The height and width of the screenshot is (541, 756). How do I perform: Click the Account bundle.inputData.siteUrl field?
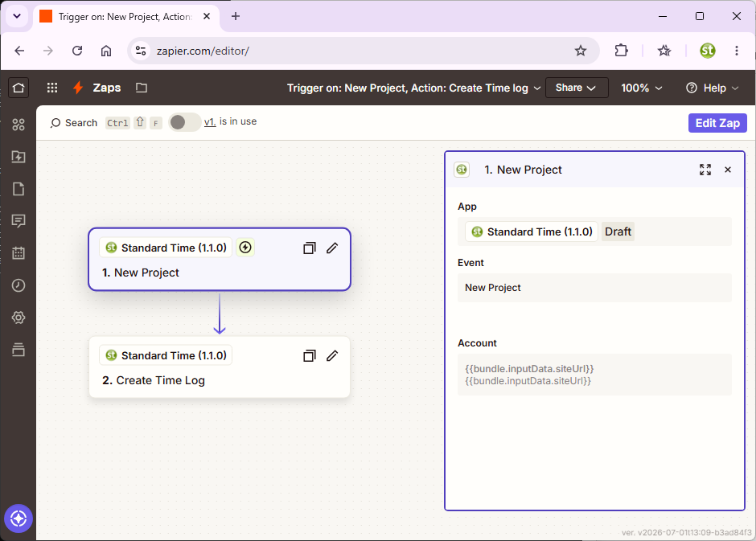click(594, 375)
